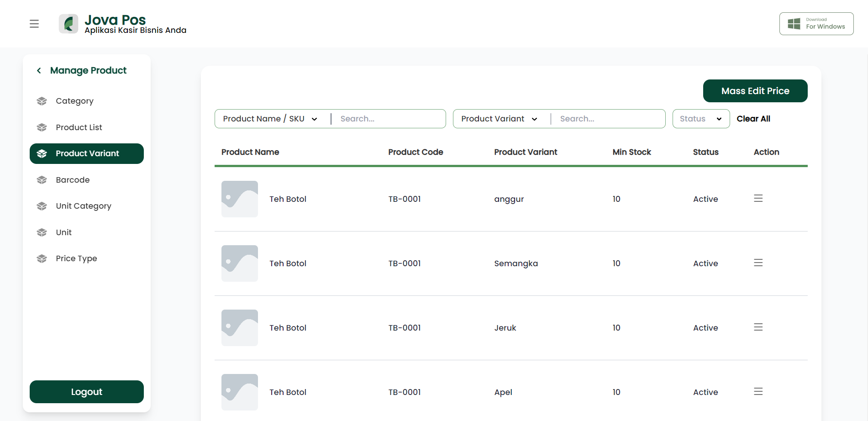This screenshot has height=421, width=868.
Task: Open the Status filter dropdown
Action: [x=701, y=119]
